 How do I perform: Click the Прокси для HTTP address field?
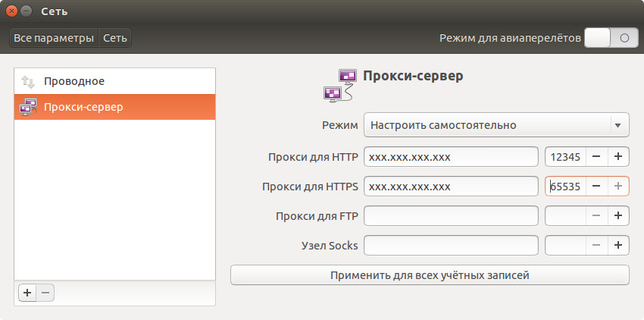(451, 157)
